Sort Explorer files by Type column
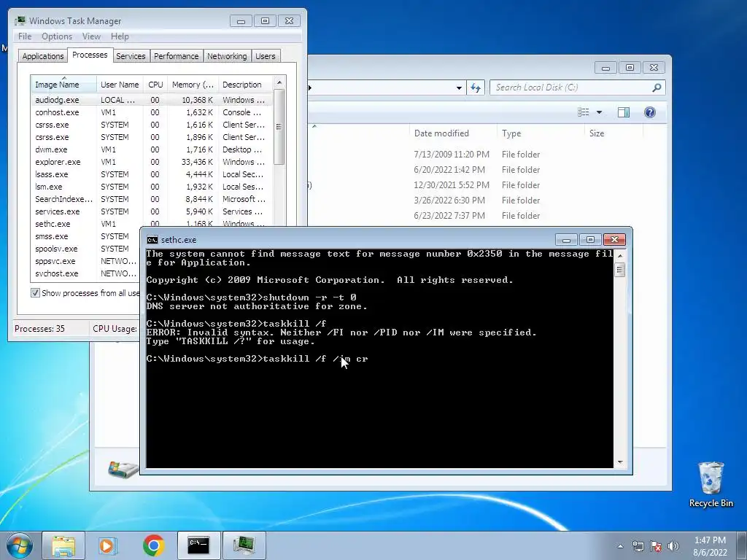The width and height of the screenshot is (747, 560). (541, 133)
